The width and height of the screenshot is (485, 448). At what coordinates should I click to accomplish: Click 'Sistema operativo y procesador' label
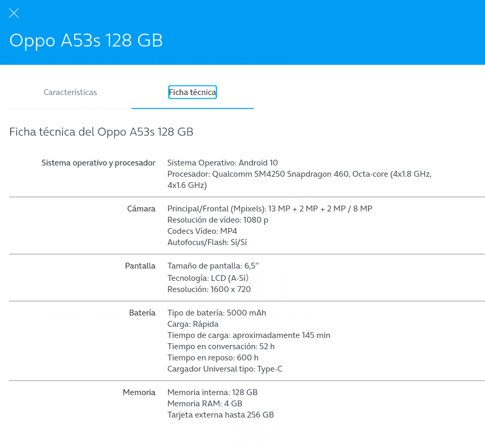98,163
